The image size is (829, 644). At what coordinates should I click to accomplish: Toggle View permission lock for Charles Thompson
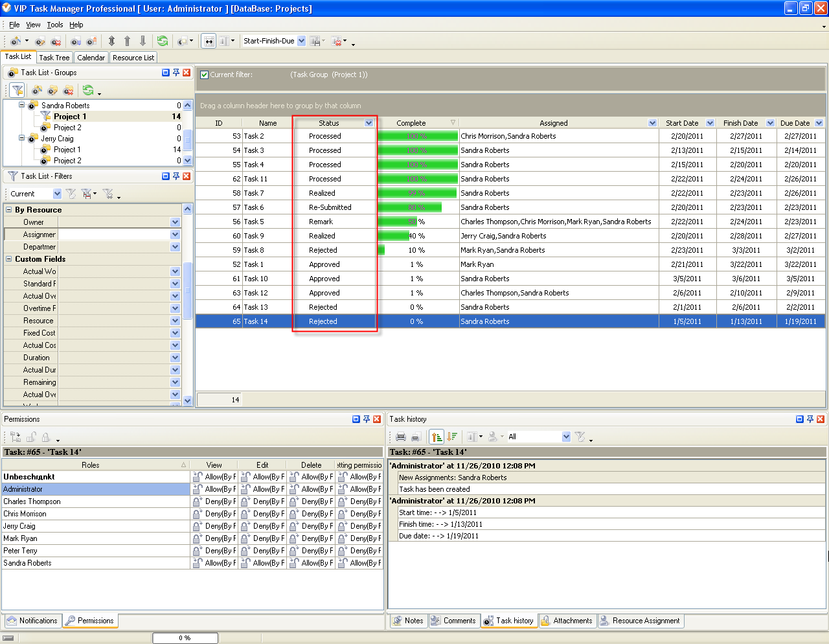coord(198,501)
